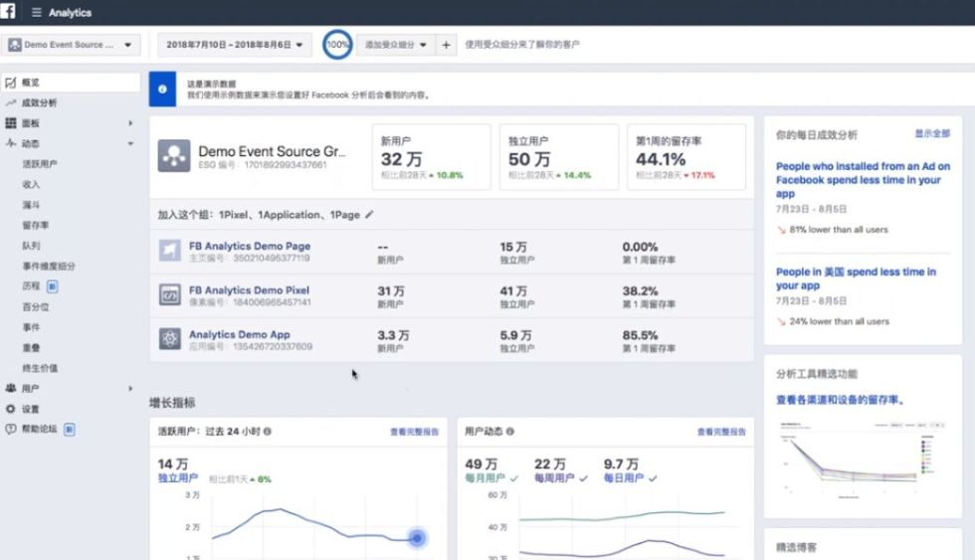The image size is (975, 560).
Task: Open the Demo Event Source dropdown
Action: pos(71,45)
